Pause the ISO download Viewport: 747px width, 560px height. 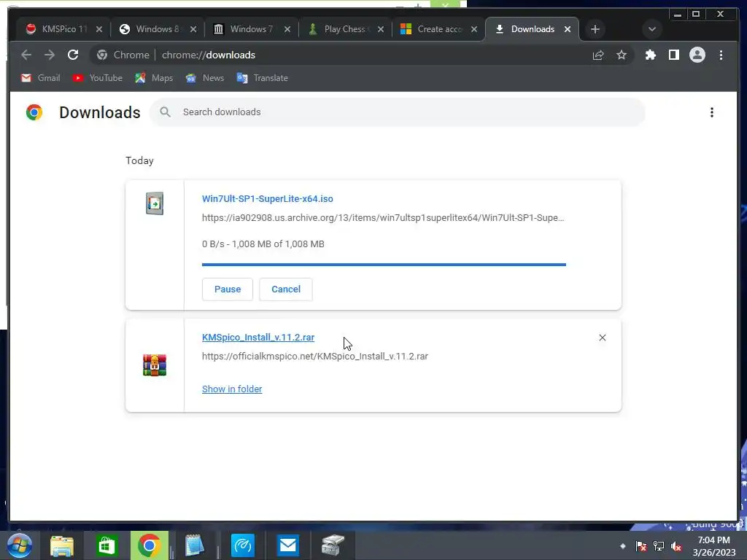click(x=228, y=289)
